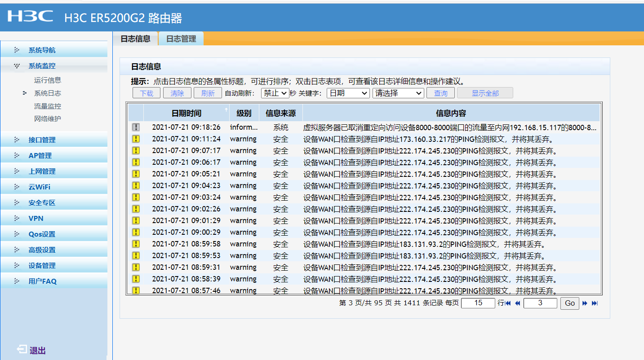Expand the VPN sidebar section

pyautogui.click(x=54, y=219)
